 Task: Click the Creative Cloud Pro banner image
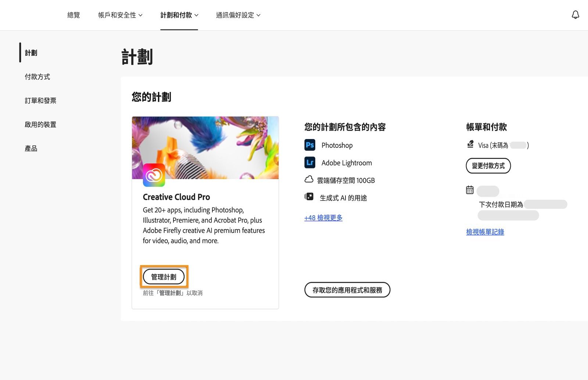pos(205,148)
